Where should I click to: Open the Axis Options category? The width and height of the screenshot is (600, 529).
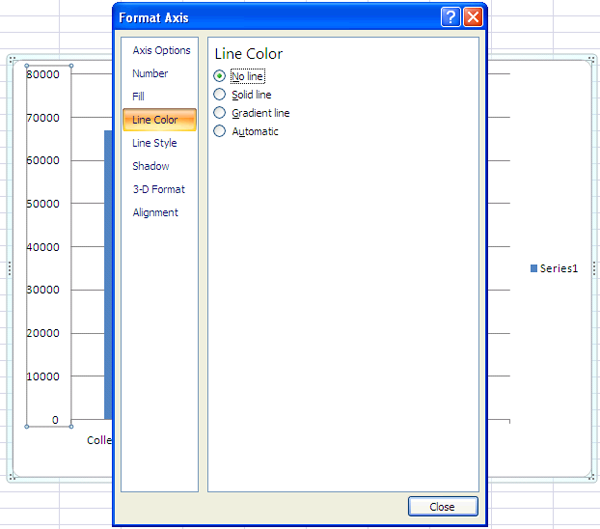click(161, 50)
